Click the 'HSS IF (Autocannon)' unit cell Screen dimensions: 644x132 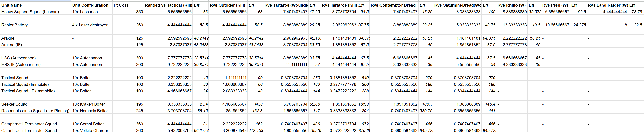point(35,64)
